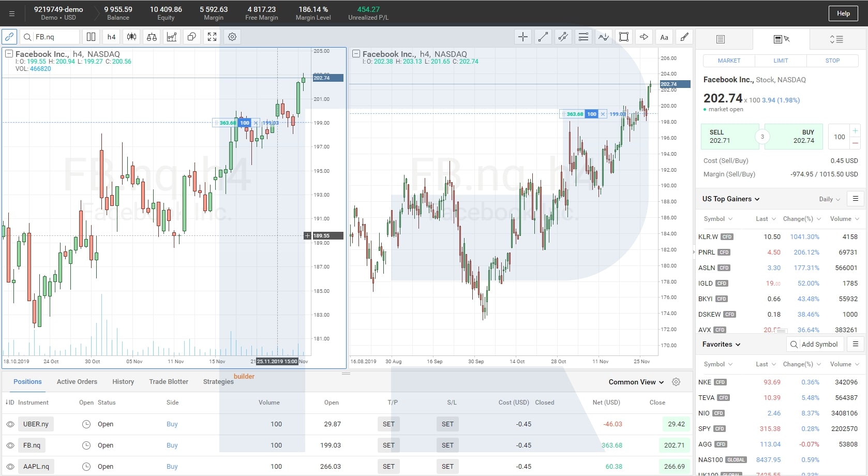Select the brush drawing tool
The image size is (868, 476).
point(684,37)
